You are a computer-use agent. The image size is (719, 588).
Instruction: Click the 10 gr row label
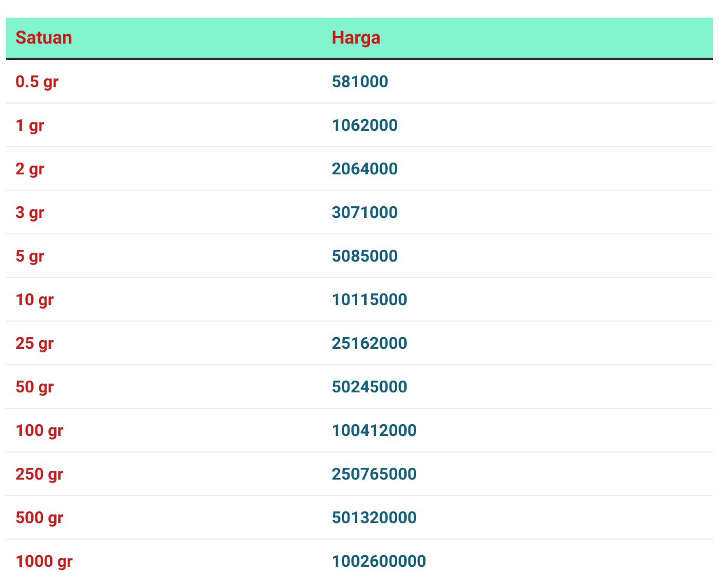[x=35, y=299]
